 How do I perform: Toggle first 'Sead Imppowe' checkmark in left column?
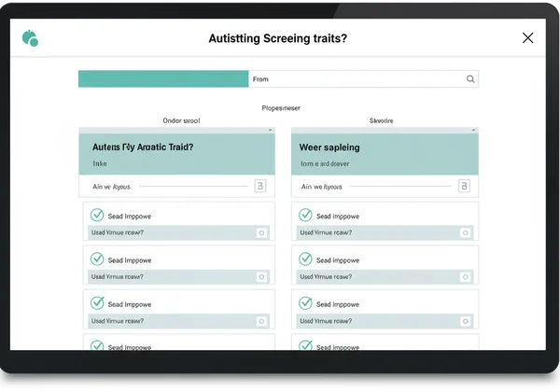(96, 216)
